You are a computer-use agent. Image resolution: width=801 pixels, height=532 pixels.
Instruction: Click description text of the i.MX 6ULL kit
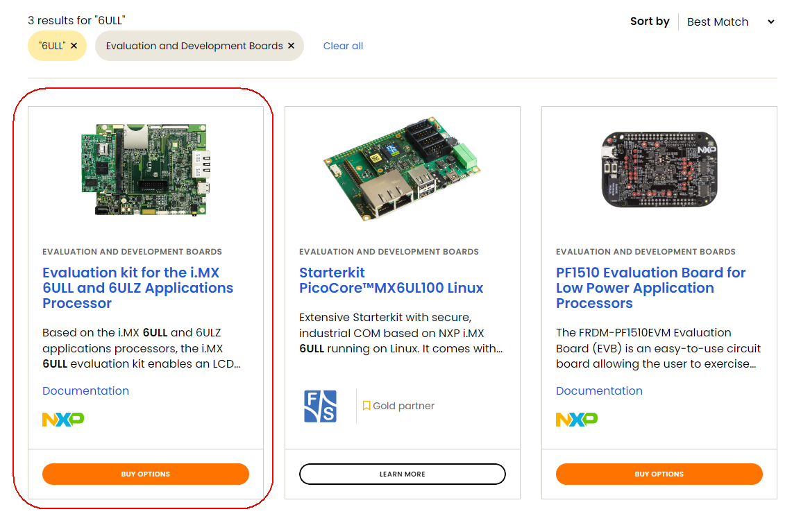point(142,348)
